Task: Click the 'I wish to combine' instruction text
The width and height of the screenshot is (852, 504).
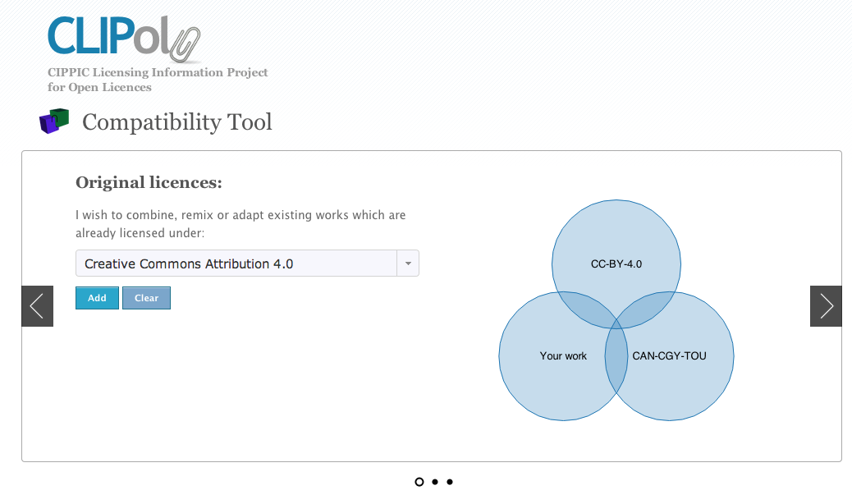Action: coord(240,223)
